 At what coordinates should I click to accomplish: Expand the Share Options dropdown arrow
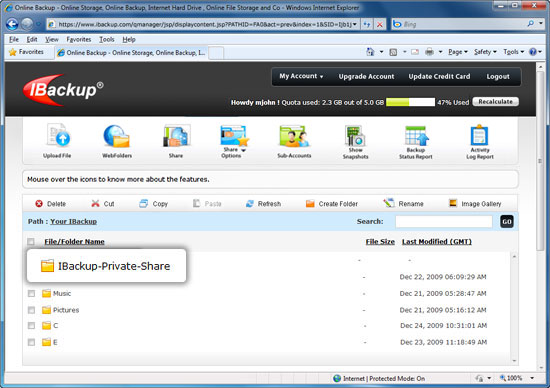243,150
